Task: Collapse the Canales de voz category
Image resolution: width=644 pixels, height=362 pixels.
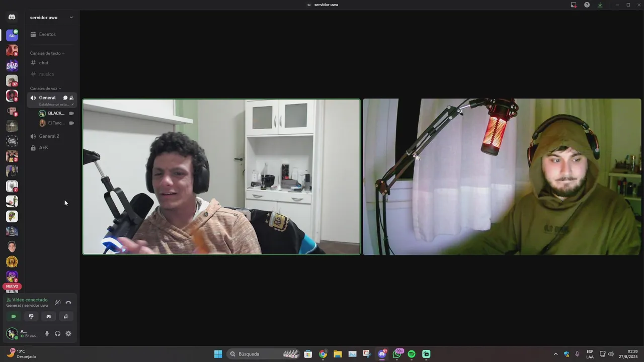Action: [x=45, y=88]
